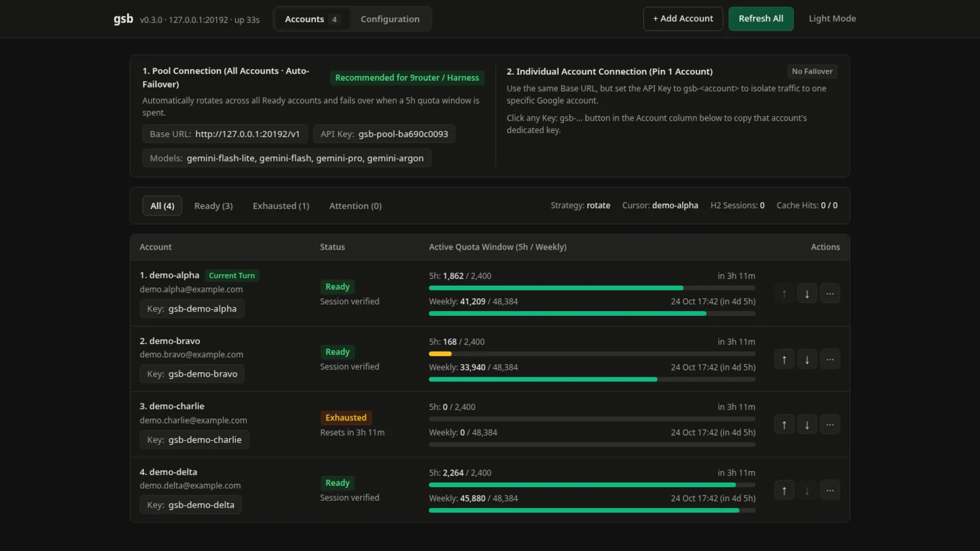Viewport: 980px width, 551px height.
Task: Copy the gsb-demo-charlie key
Action: click(194, 440)
